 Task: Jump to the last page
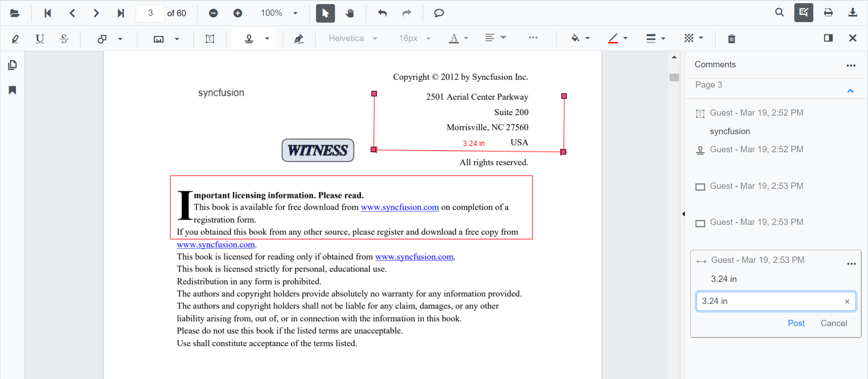pyautogui.click(x=120, y=13)
